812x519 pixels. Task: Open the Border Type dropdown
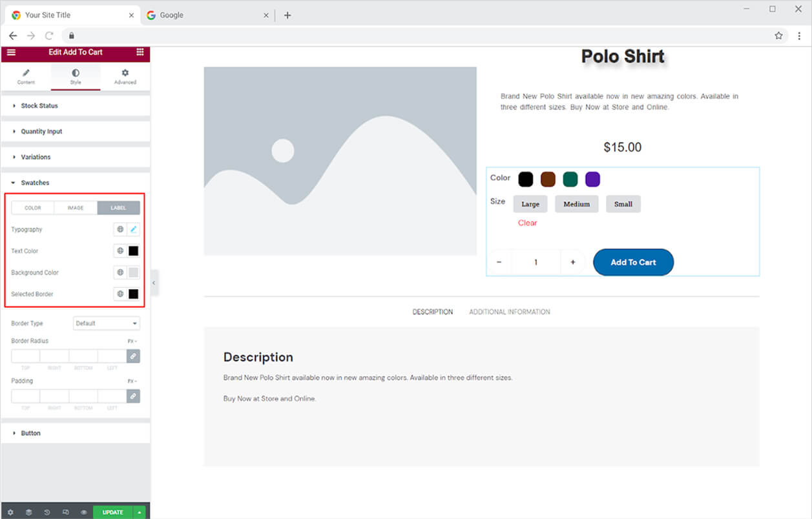point(106,323)
